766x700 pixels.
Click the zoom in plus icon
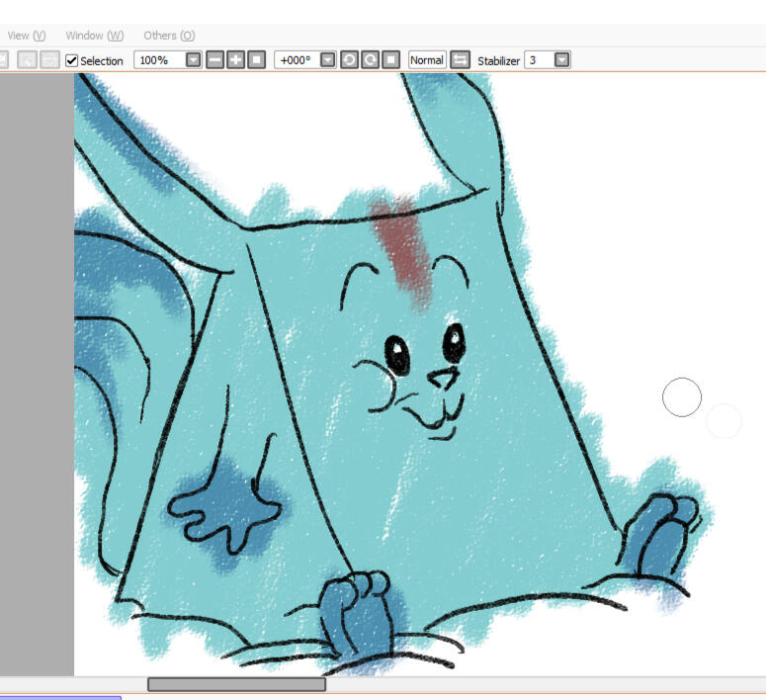pyautogui.click(x=235, y=60)
